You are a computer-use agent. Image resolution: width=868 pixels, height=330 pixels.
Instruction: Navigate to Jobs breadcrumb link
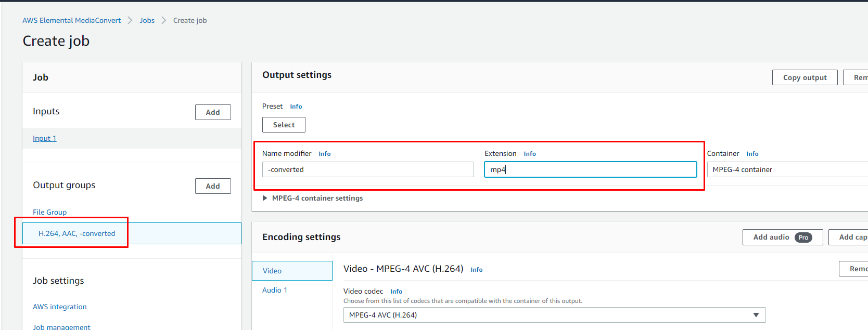[x=147, y=20]
